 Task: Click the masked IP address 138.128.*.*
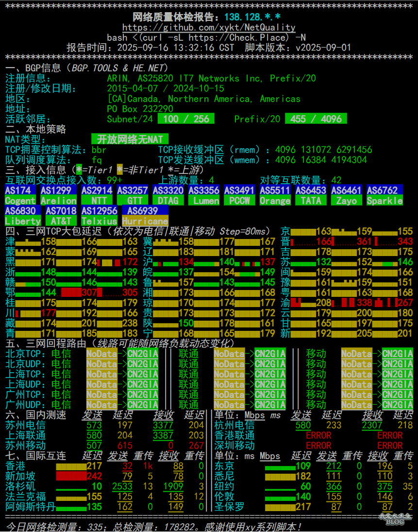pos(252,17)
